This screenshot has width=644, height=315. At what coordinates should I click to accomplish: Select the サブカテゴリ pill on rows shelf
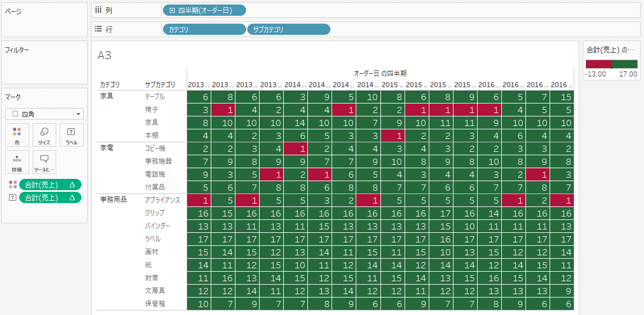pyautogui.click(x=289, y=29)
